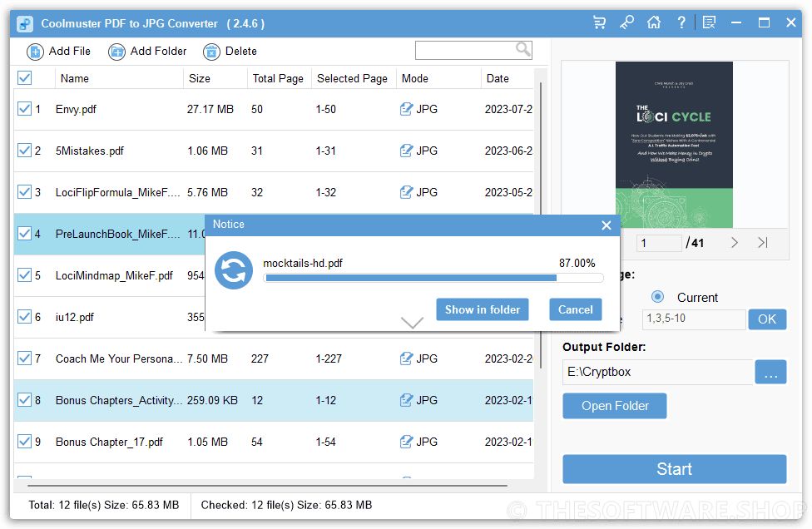812x529 pixels.
Task: Click the Output Folder path field
Action: [658, 372]
